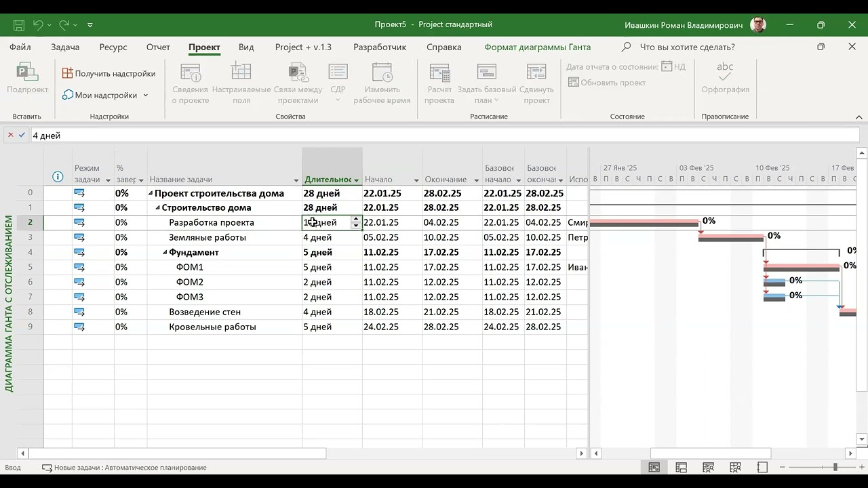The image size is (868, 488).
Task: Switch to Team Planner view in status bar
Action: click(708, 468)
